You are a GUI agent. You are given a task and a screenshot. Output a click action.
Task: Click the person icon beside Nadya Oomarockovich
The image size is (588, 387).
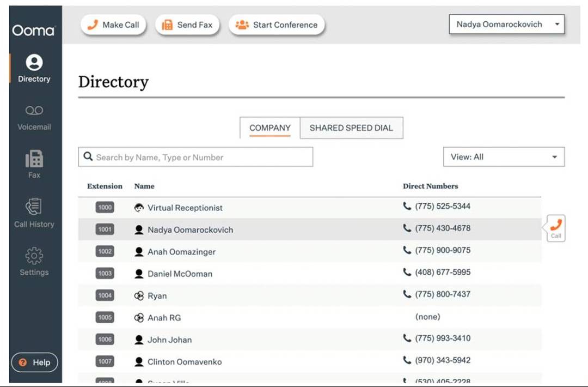coord(139,229)
